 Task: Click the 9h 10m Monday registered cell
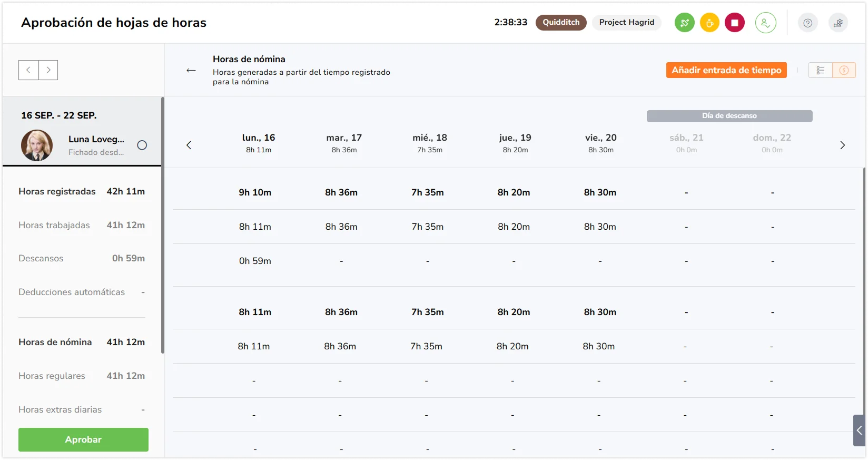(255, 192)
